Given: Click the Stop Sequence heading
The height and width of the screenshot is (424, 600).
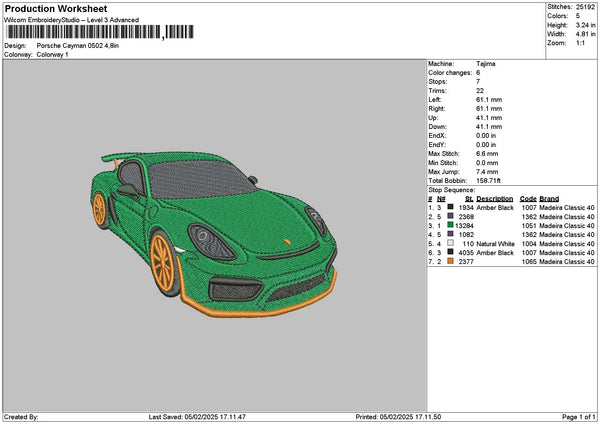Looking at the screenshot, I should [452, 188].
